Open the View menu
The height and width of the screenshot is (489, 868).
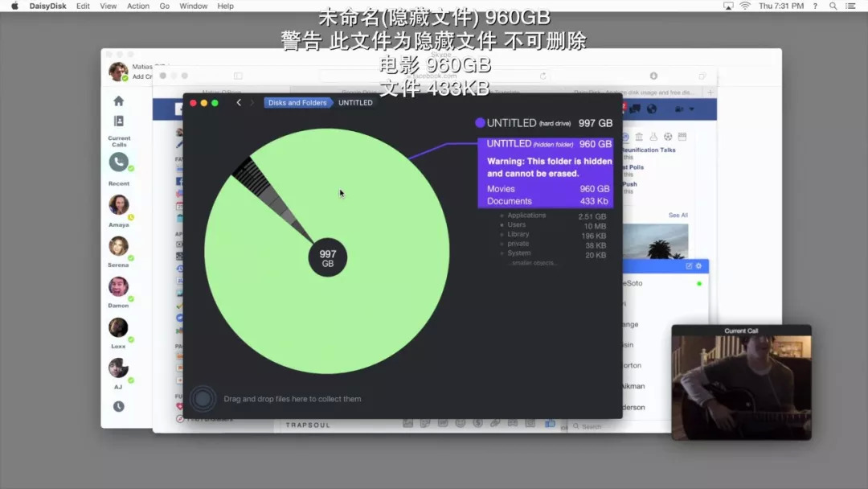(x=108, y=6)
